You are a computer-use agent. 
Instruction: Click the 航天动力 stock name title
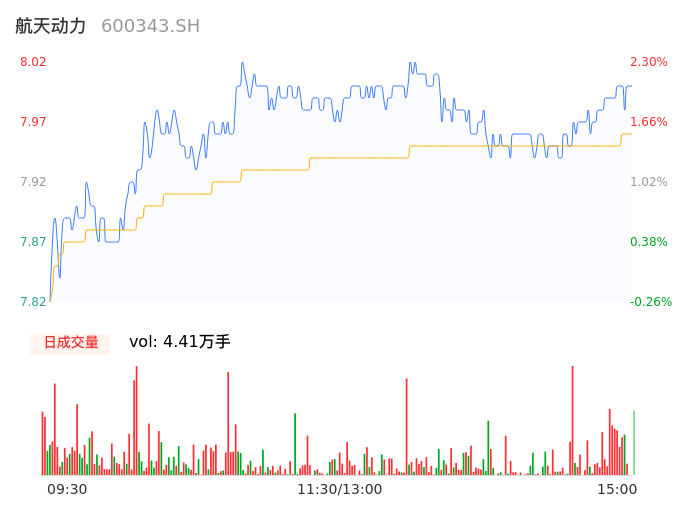[51, 26]
